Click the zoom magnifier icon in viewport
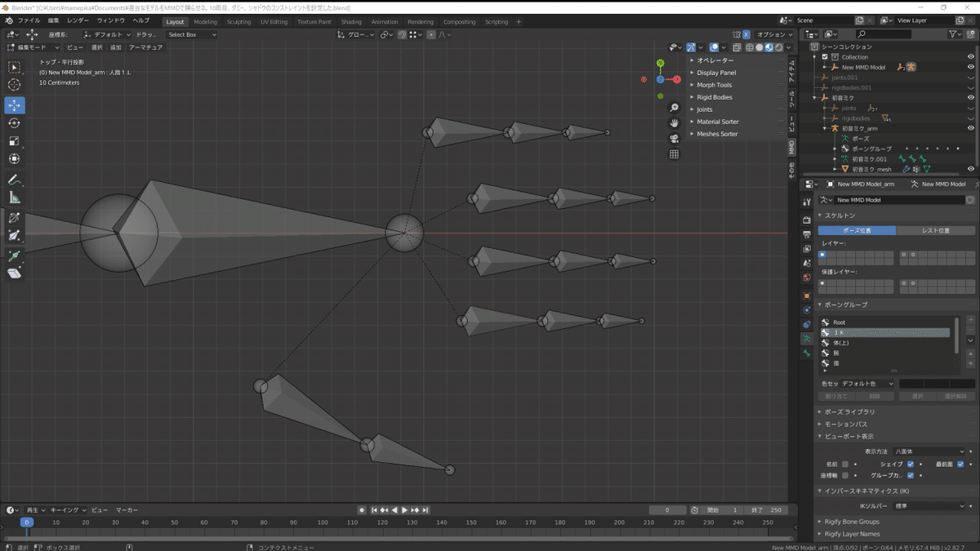This screenshot has height=551, width=980. 674,108
